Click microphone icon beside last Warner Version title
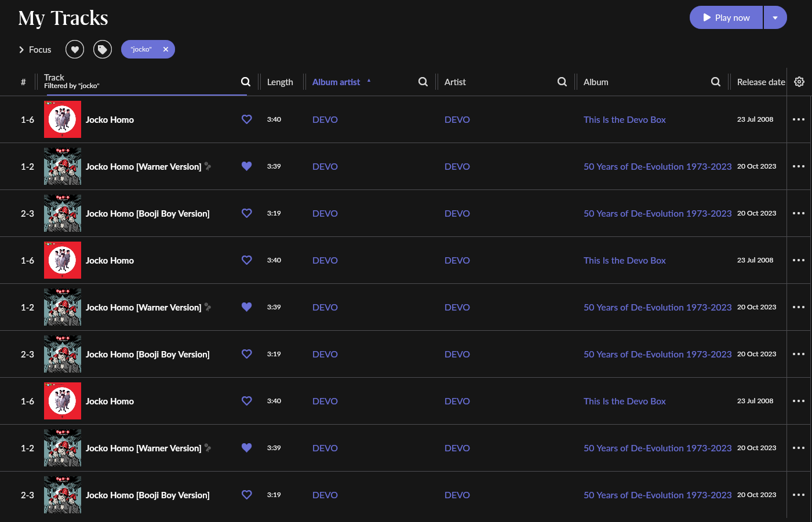This screenshot has width=812, height=522. coord(207,448)
